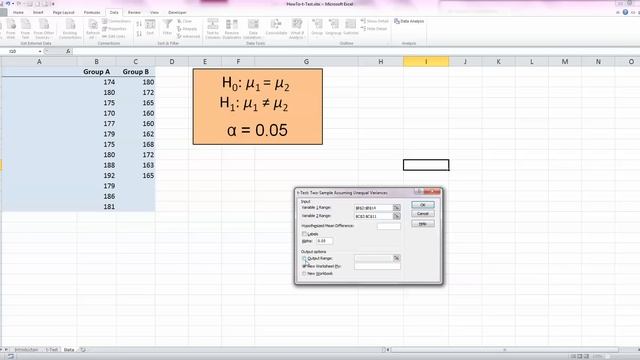
Task: Open Existing Connections icon
Action: click(x=70, y=29)
